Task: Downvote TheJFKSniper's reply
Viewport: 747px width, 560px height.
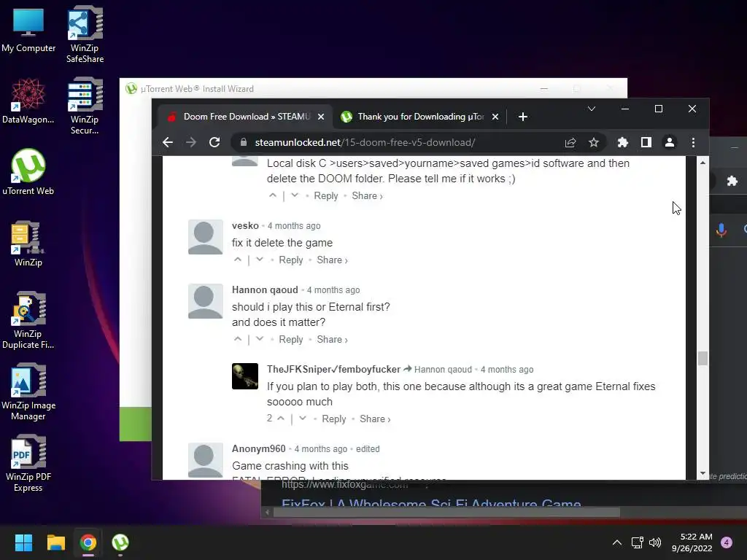Action: coord(303,419)
